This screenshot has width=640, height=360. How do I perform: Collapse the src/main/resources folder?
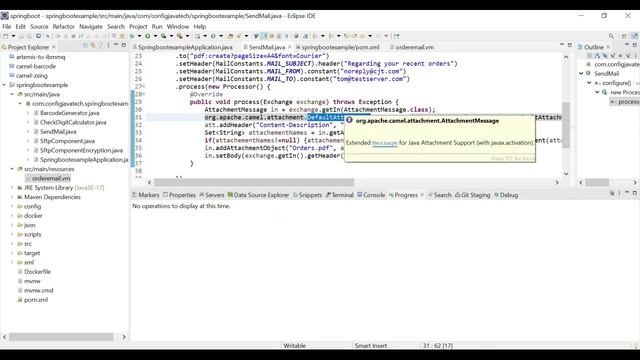click(12, 169)
